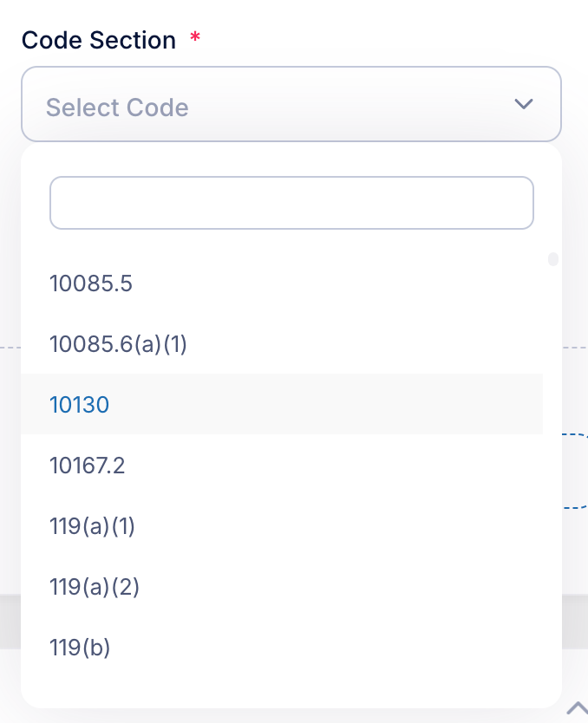Choose the 119(a)(1) entry
The height and width of the screenshot is (723, 588).
[x=282, y=525]
